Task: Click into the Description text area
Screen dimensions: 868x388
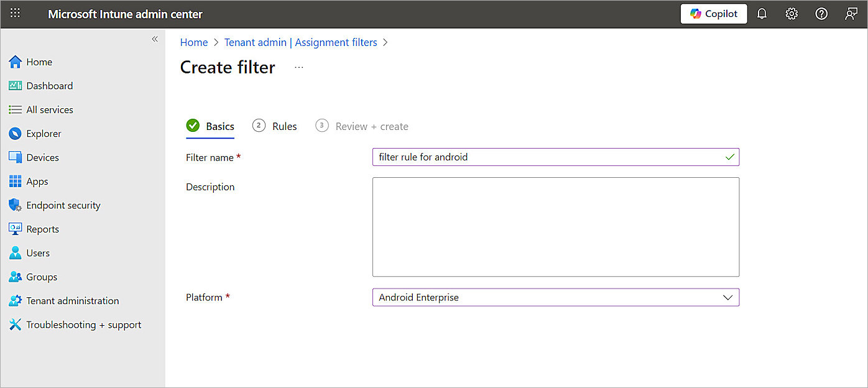Action: point(556,227)
